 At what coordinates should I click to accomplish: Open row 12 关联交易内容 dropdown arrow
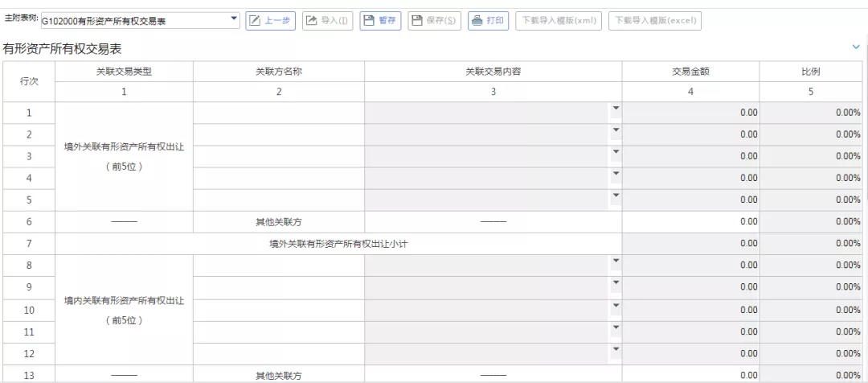tap(616, 349)
